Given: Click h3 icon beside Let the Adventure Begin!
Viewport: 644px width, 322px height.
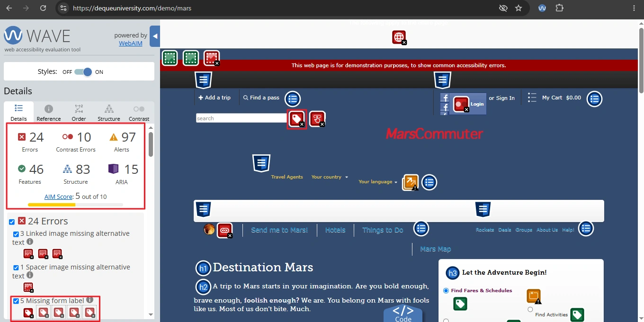Looking at the screenshot, I should click(453, 273).
